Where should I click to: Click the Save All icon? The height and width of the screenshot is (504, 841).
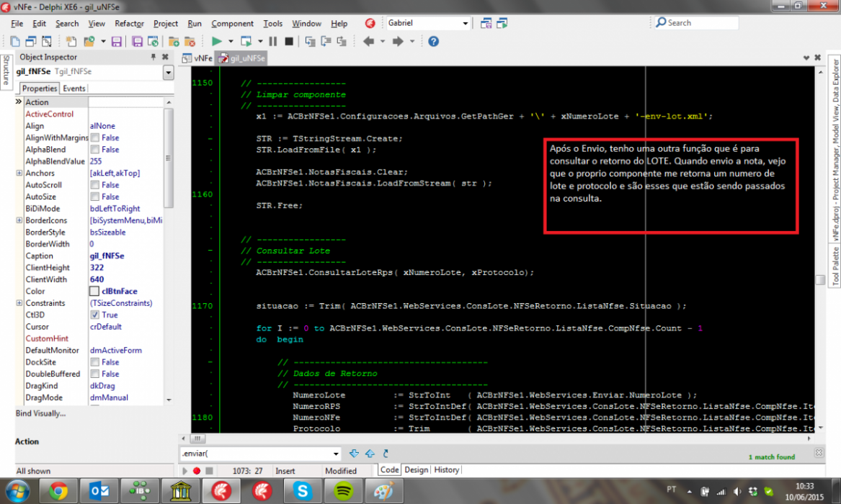(138, 41)
